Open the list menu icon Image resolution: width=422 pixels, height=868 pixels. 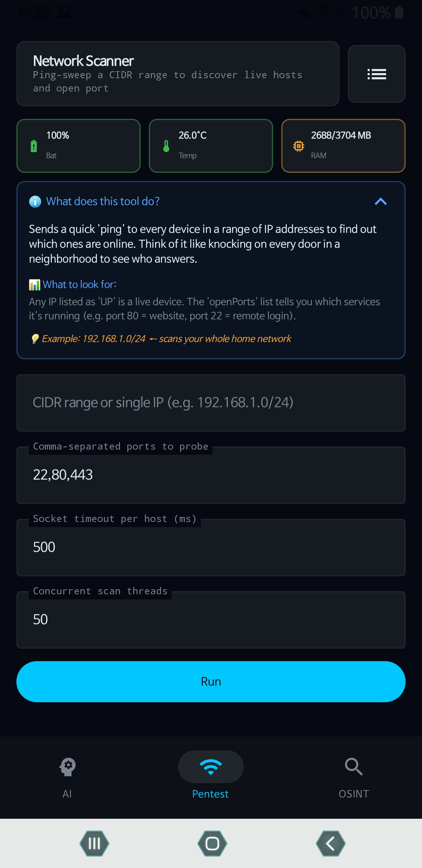point(376,74)
